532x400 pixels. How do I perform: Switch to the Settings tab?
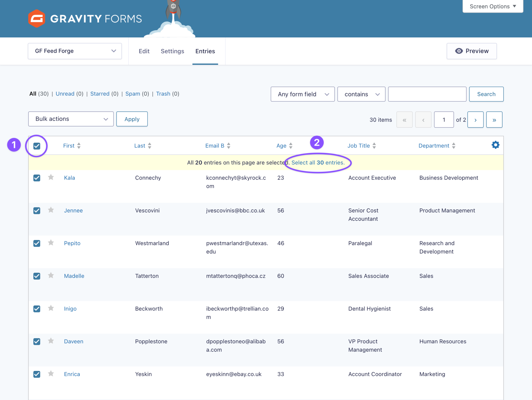pos(172,51)
